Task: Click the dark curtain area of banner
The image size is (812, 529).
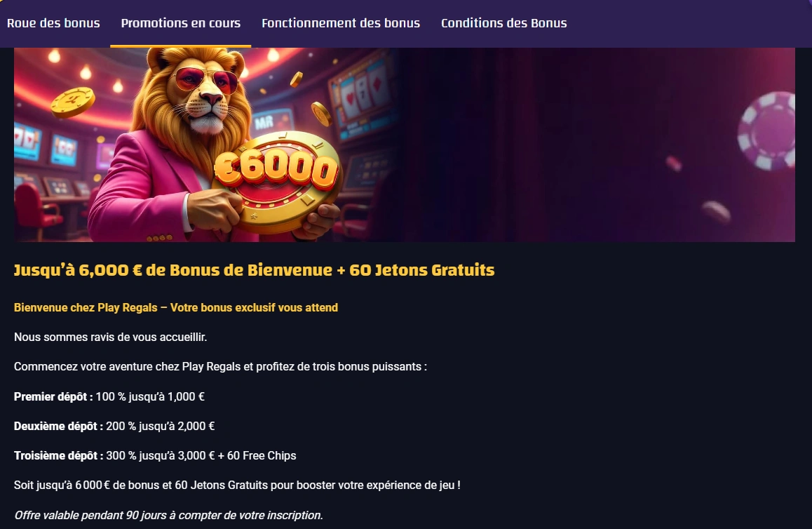Action: click(543, 145)
